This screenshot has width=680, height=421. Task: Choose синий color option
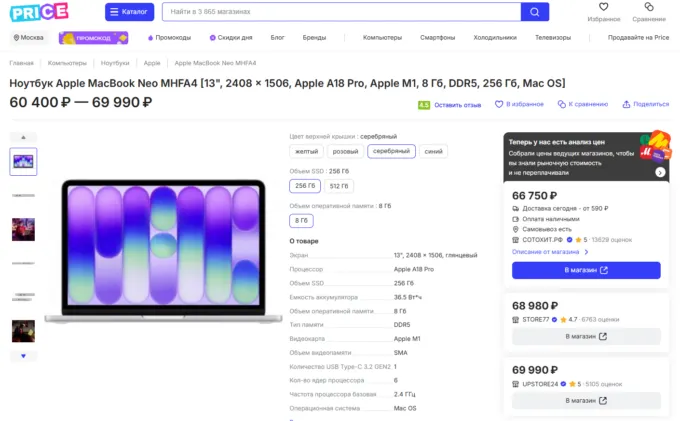[433, 151]
